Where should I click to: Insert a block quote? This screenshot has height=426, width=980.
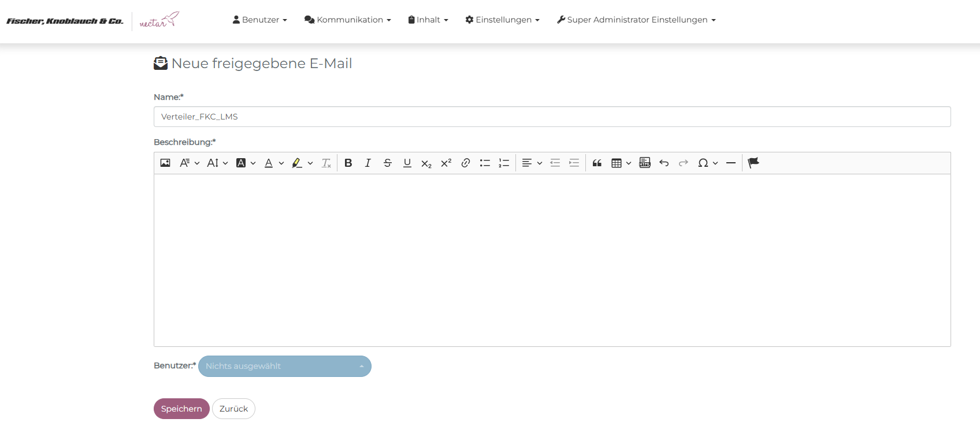pyautogui.click(x=597, y=163)
